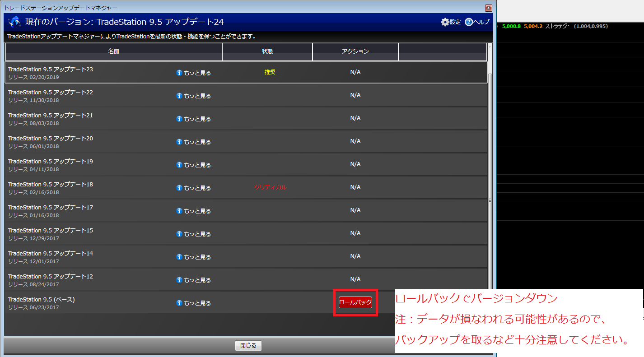This screenshot has height=357, width=644.
Task: Open もっと見る link for アップデート14
Action: point(197,257)
